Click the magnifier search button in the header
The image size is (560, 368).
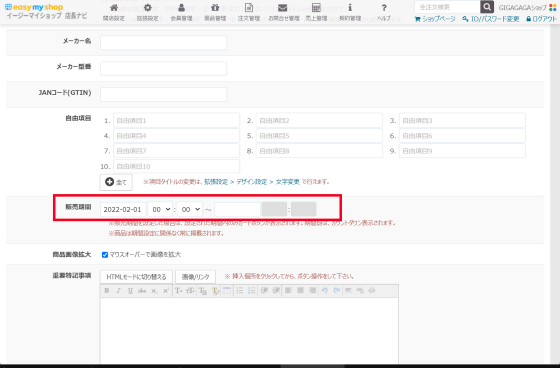(487, 7)
